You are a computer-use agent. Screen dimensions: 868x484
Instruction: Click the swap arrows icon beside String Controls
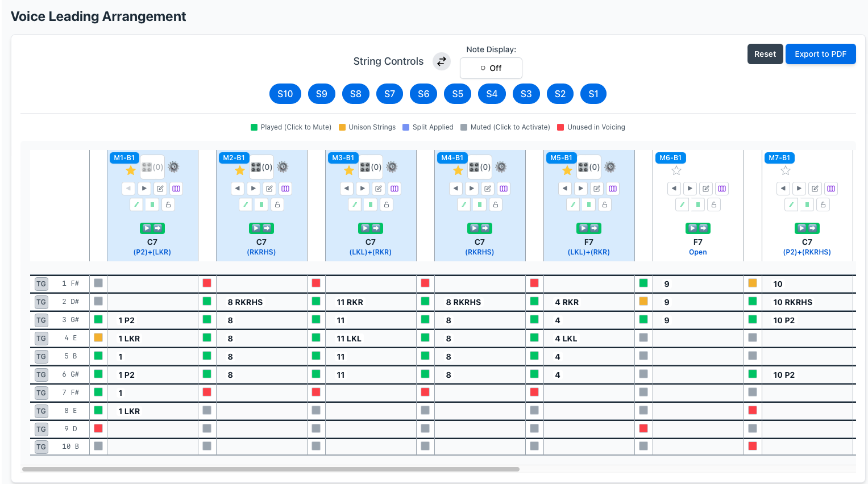[442, 61]
